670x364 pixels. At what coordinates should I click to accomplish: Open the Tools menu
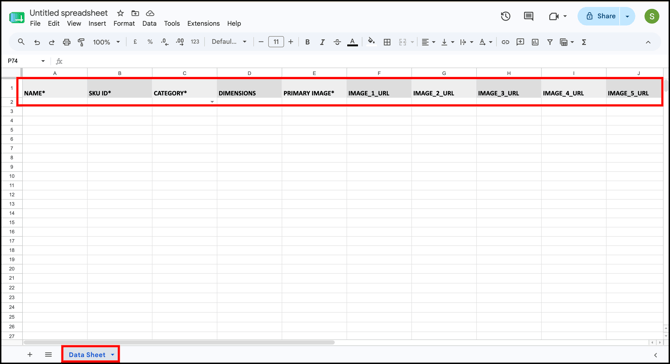click(x=172, y=23)
